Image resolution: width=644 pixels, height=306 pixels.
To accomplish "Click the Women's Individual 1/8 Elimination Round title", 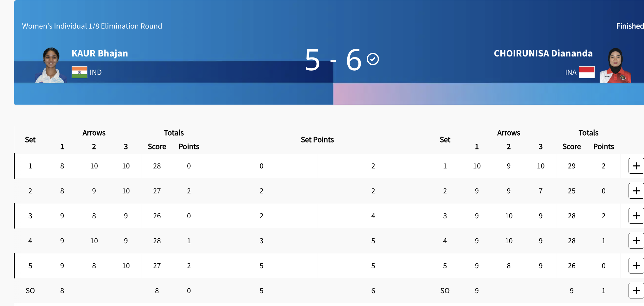I will coord(92,26).
